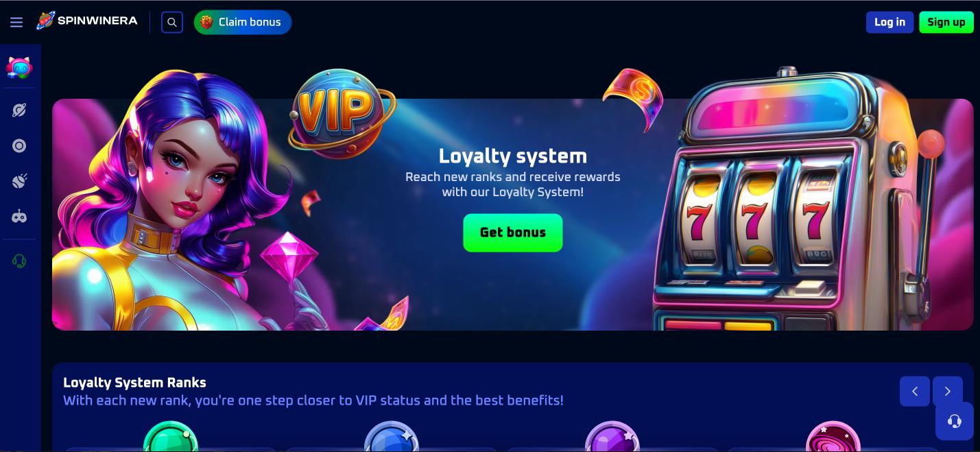Click the Sign up button
Screen dimensions: 980x452
946,22
